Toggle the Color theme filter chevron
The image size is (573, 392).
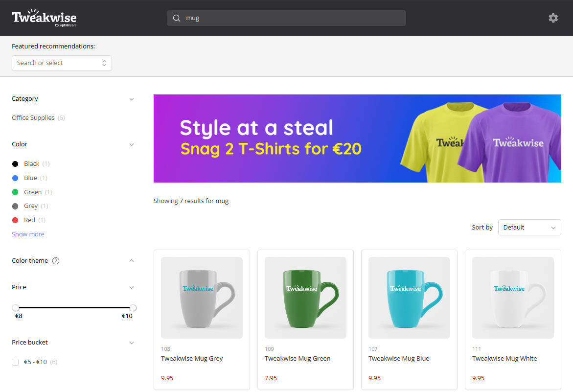(x=132, y=260)
